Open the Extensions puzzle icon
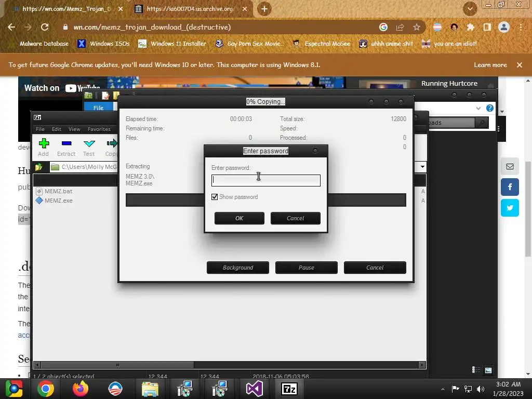This screenshot has width=532, height=399. click(471, 27)
